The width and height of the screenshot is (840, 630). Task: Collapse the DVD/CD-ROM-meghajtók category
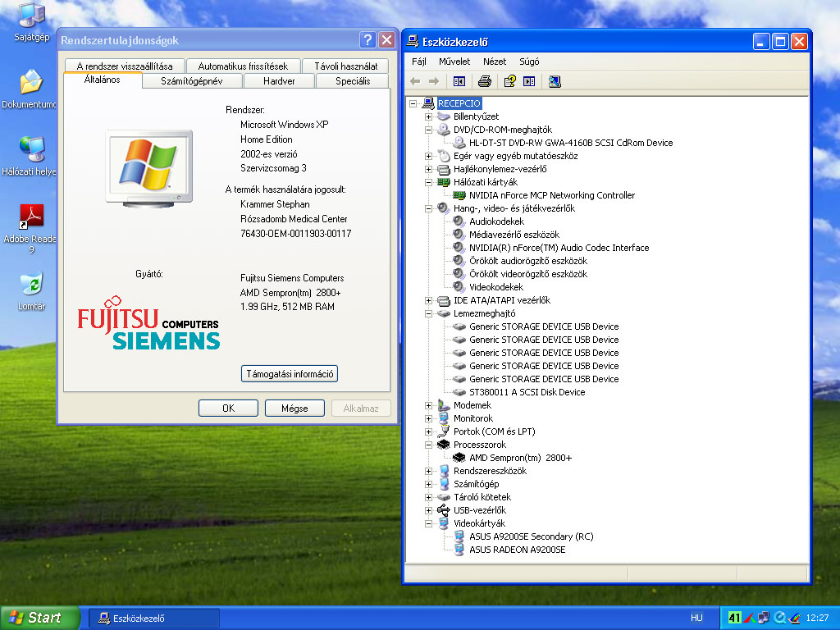(x=428, y=130)
